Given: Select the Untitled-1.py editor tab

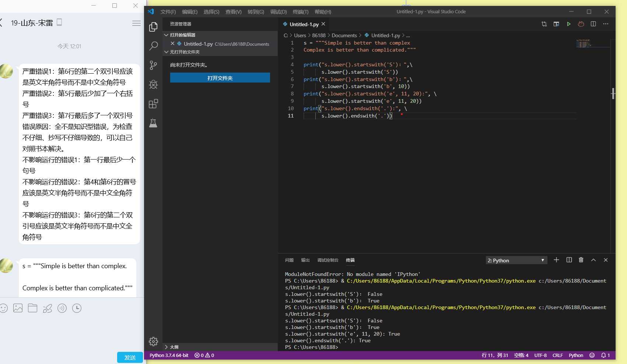Looking at the screenshot, I should 304,24.
